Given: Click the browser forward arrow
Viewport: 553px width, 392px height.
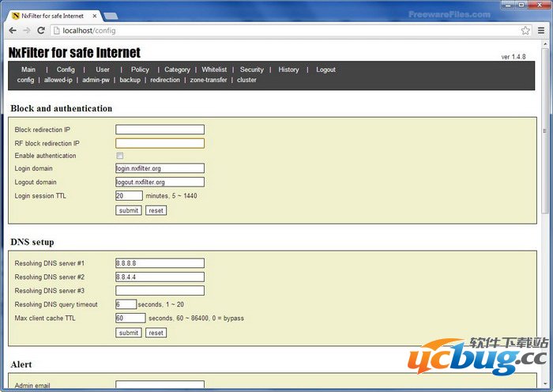Looking at the screenshot, I should (x=27, y=30).
